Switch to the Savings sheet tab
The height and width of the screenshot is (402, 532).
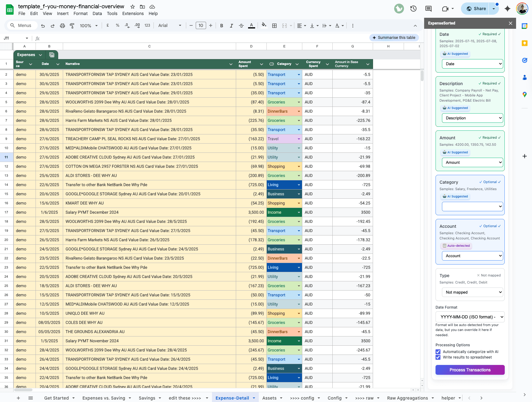(x=147, y=398)
